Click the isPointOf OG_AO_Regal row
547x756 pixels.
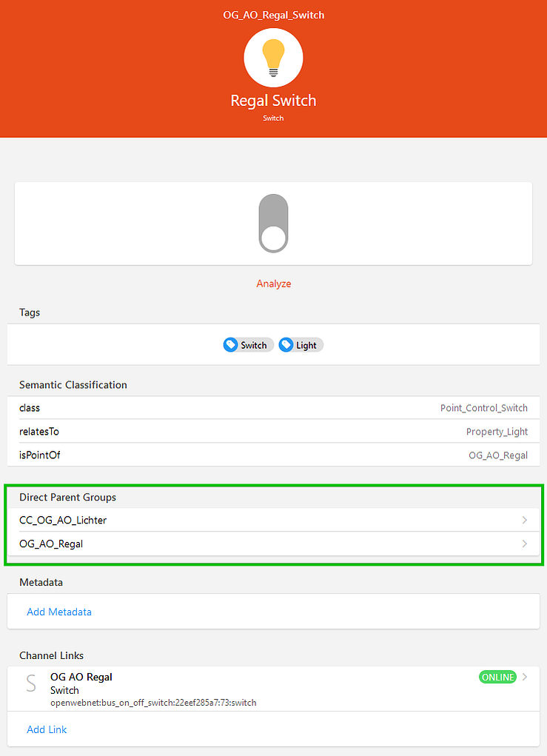(273, 455)
